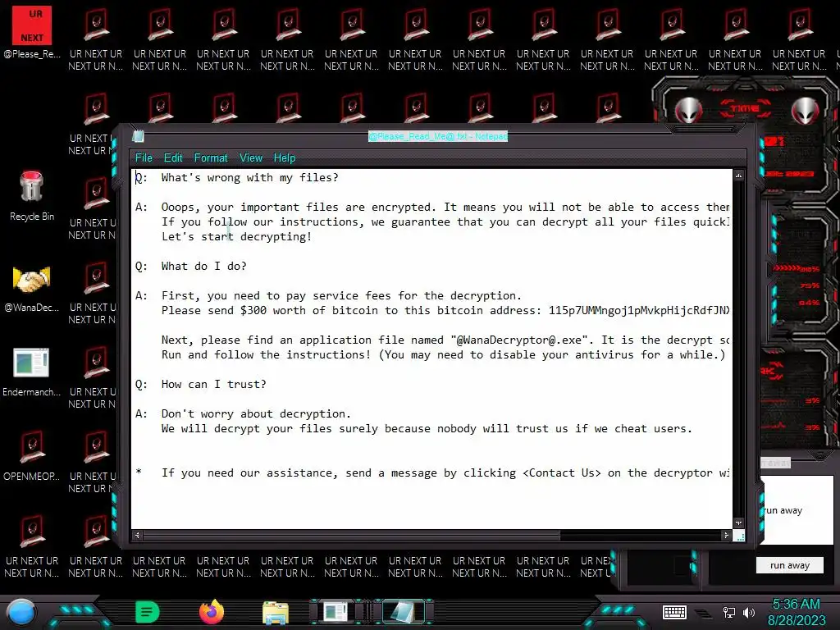
Task: Click the flag icon right of the keyboard
Action: [703, 613]
